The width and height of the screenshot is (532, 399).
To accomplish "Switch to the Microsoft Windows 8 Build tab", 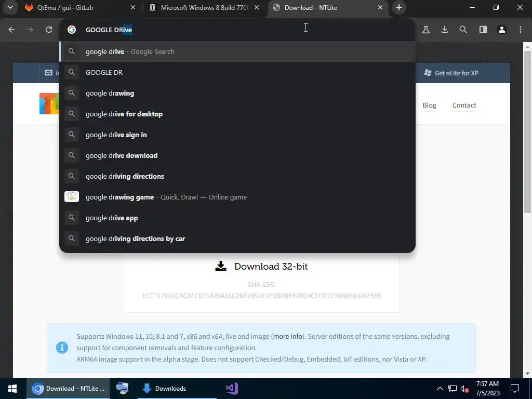I will pos(204,7).
